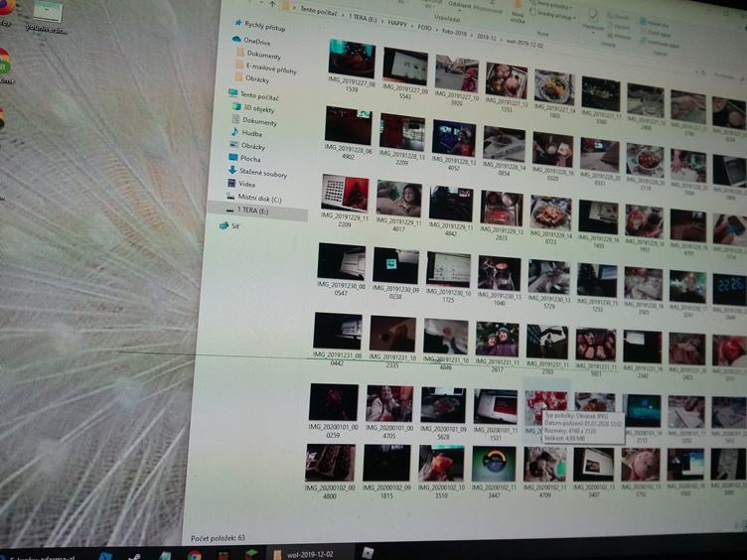
Task: Select thumbnail IMG_20191228_064902
Action: coord(348,133)
